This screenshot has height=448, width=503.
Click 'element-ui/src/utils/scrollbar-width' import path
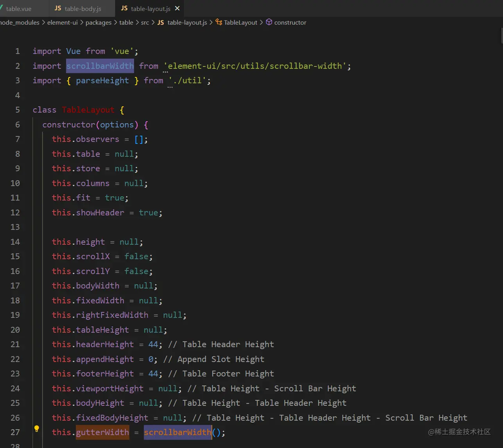pos(255,66)
